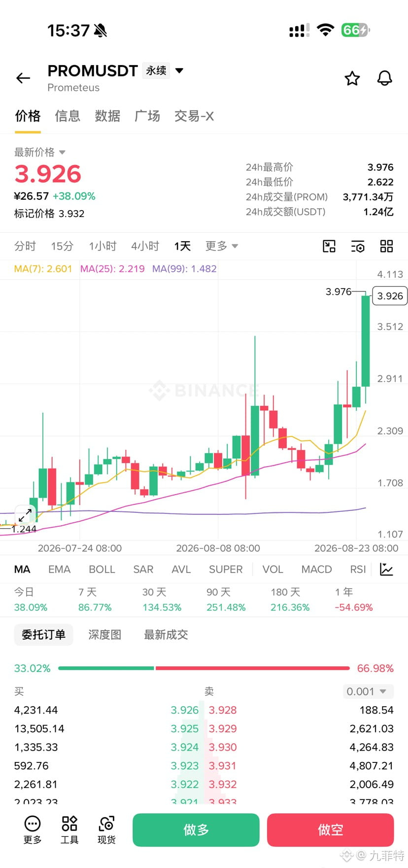This screenshot has height=868, width=408.
Task: Toggle AVL indicator
Action: (x=181, y=569)
